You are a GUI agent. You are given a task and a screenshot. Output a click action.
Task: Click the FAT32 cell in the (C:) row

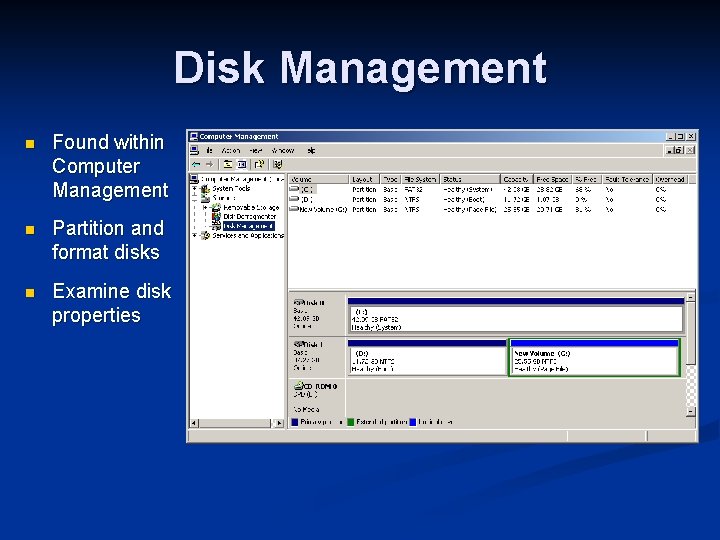point(413,189)
